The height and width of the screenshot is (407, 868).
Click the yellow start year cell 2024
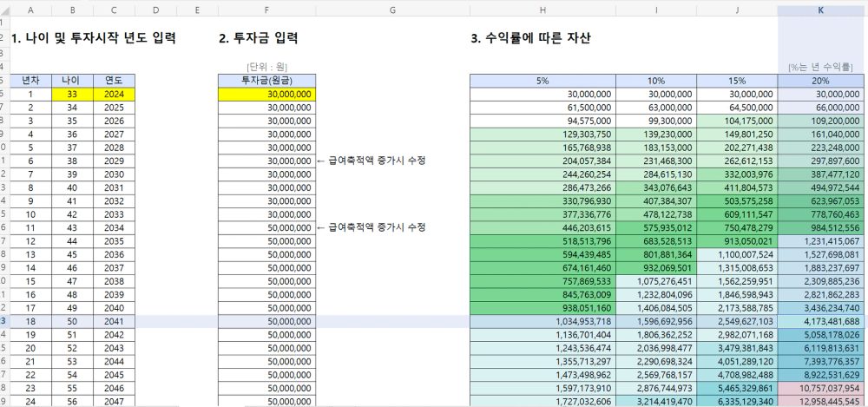point(114,94)
